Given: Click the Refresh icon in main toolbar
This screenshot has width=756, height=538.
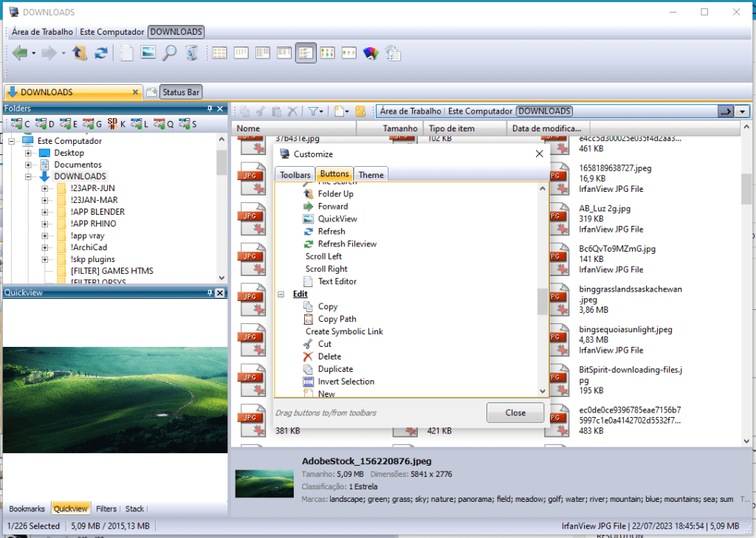Looking at the screenshot, I should 101,52.
